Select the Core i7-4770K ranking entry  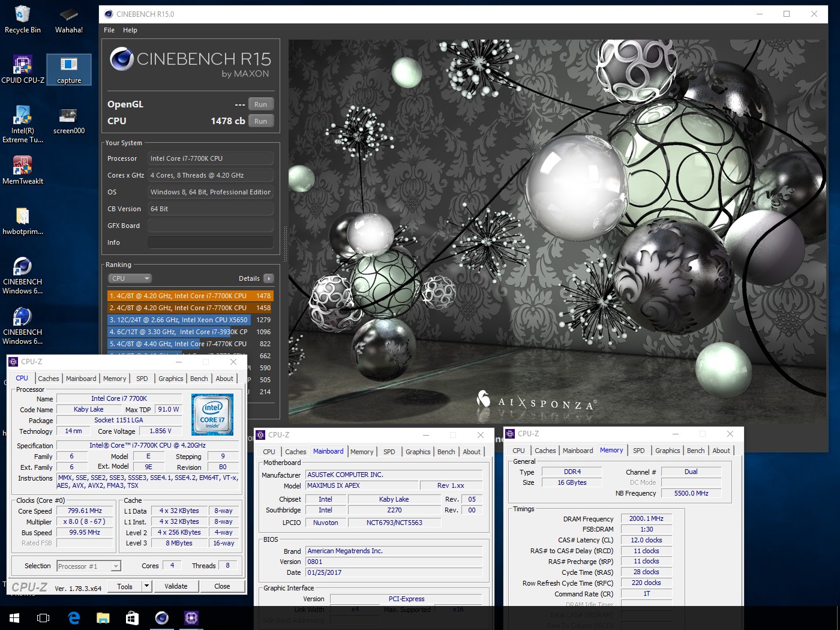pyautogui.click(x=190, y=344)
